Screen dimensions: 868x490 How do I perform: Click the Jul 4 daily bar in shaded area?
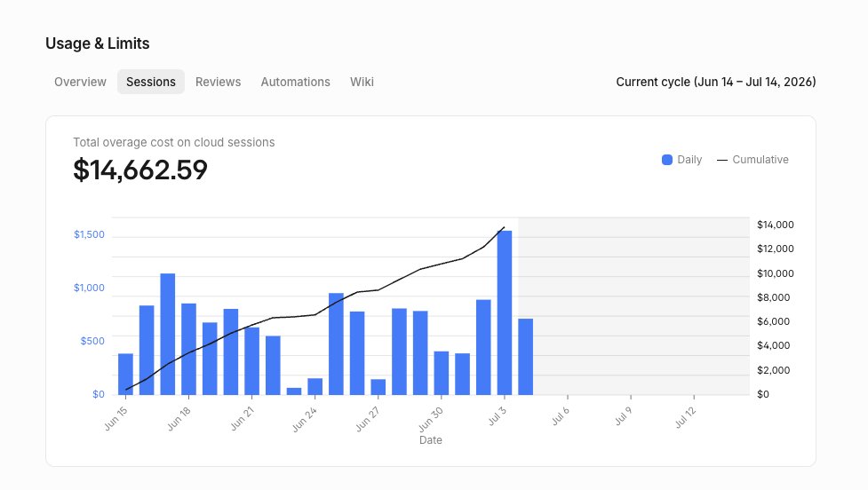click(525, 357)
